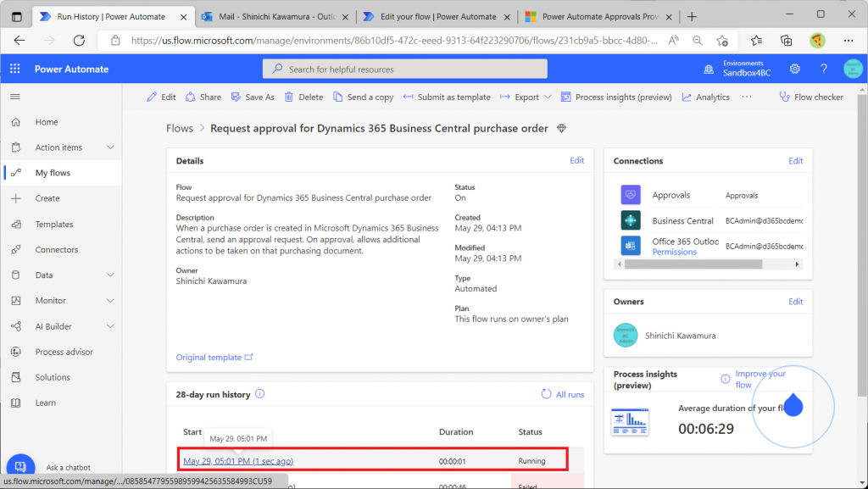Image resolution: width=868 pixels, height=489 pixels.
Task: Open the app launcher waffle icon
Action: point(15,69)
